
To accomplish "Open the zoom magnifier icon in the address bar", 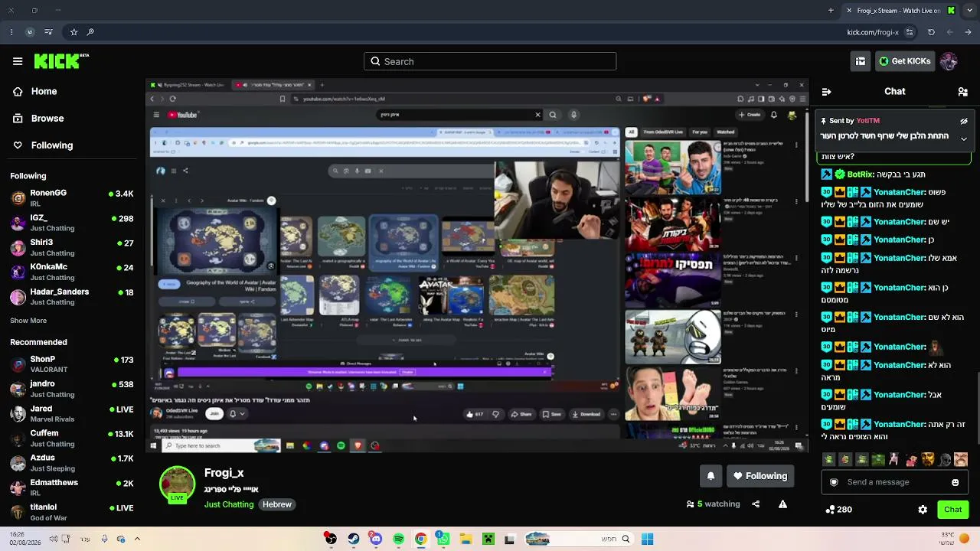I will (90, 32).
